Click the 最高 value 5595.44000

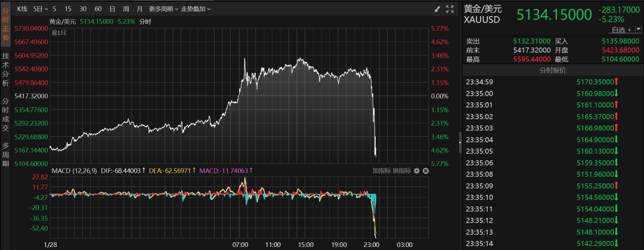[532, 60]
